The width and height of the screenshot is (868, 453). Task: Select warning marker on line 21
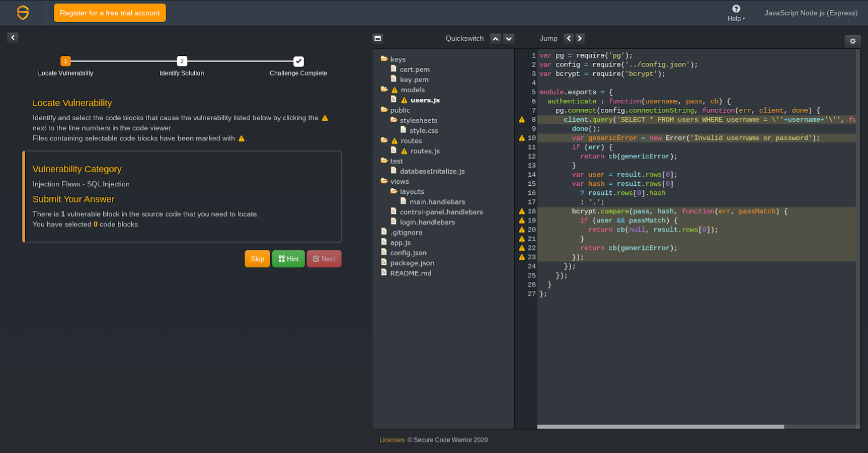(x=522, y=239)
